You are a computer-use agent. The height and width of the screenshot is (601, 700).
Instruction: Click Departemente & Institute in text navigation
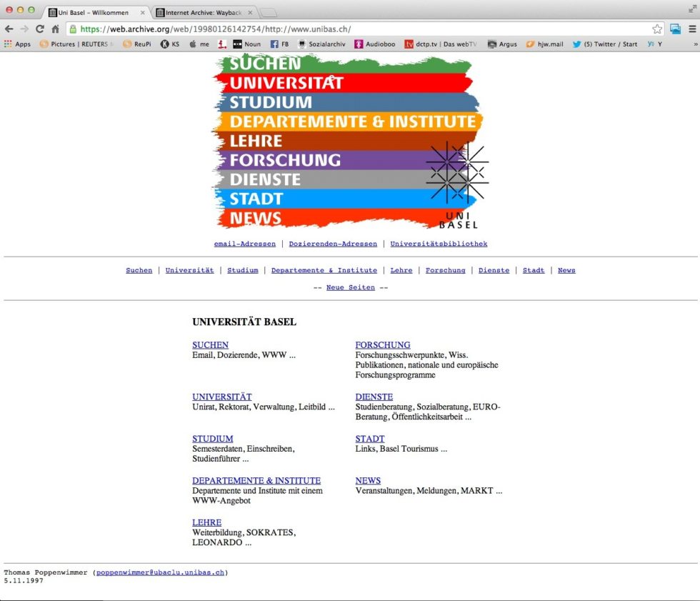point(324,270)
